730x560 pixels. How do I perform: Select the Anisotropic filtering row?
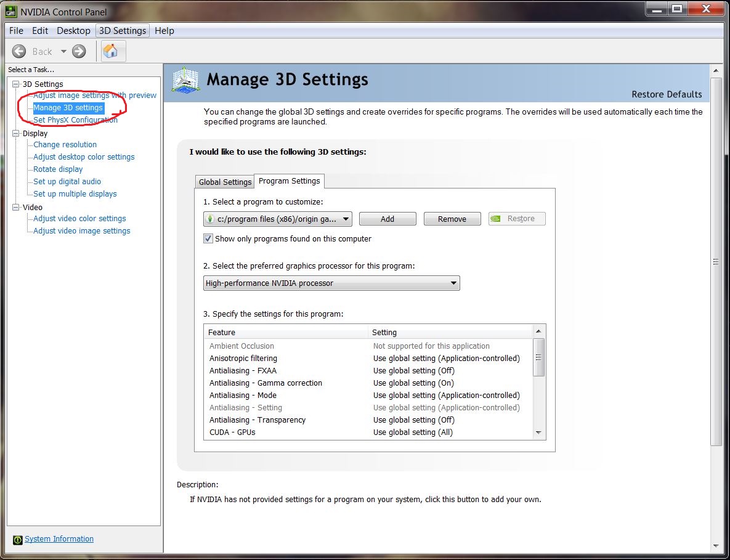(x=368, y=359)
